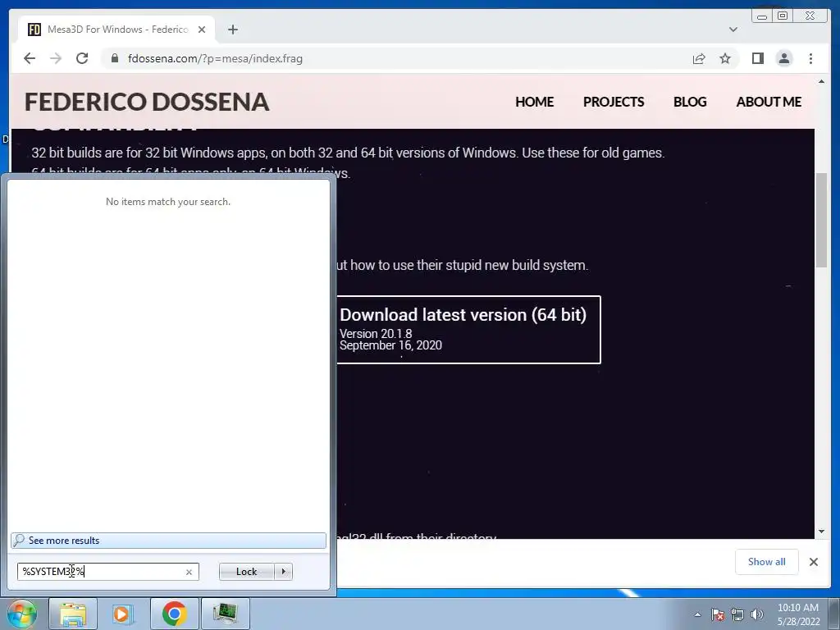Click the Windows Start orb
Viewport: 840px width, 630px height.
[x=21, y=614]
